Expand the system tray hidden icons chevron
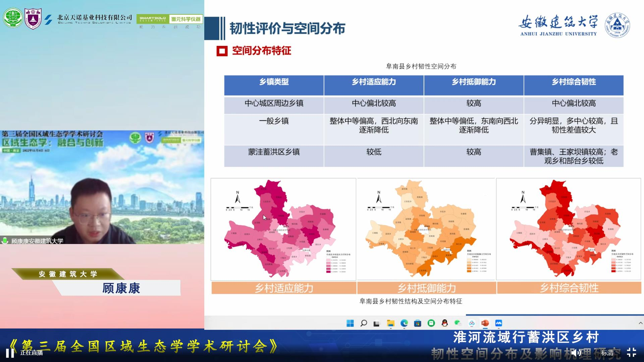This screenshot has width=644, height=362. click(x=640, y=323)
